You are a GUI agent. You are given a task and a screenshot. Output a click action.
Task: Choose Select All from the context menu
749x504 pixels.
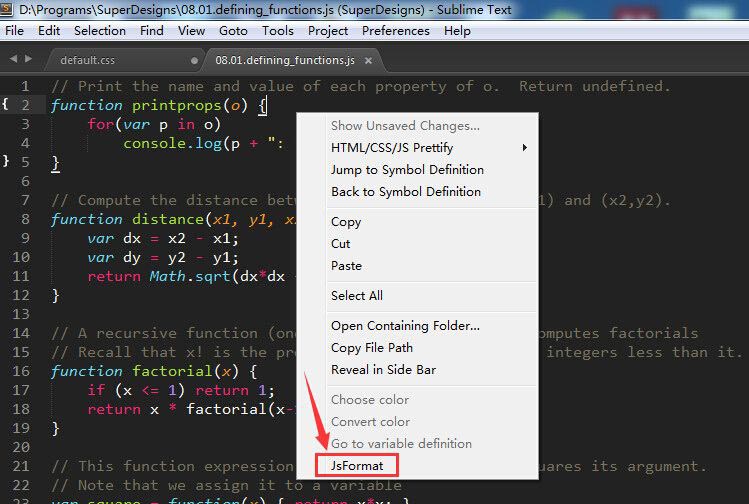[356, 296]
